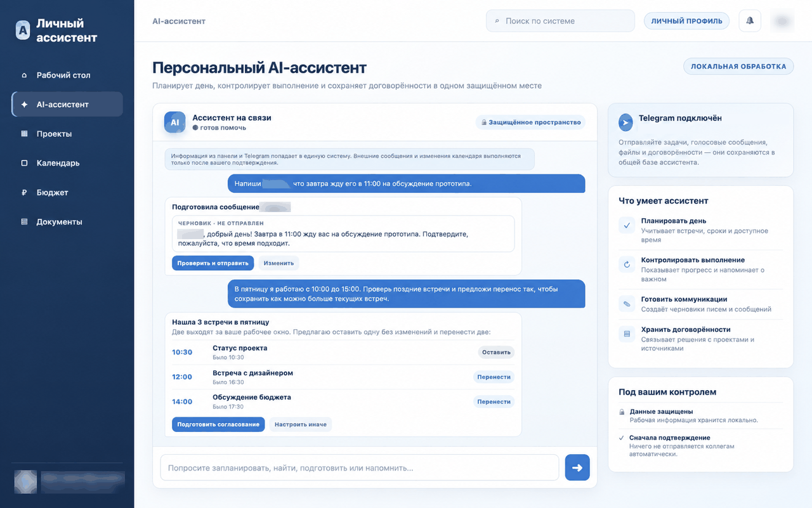Click the user avatar at the sidebar bottom
This screenshot has height=508, width=812.
coord(25,482)
